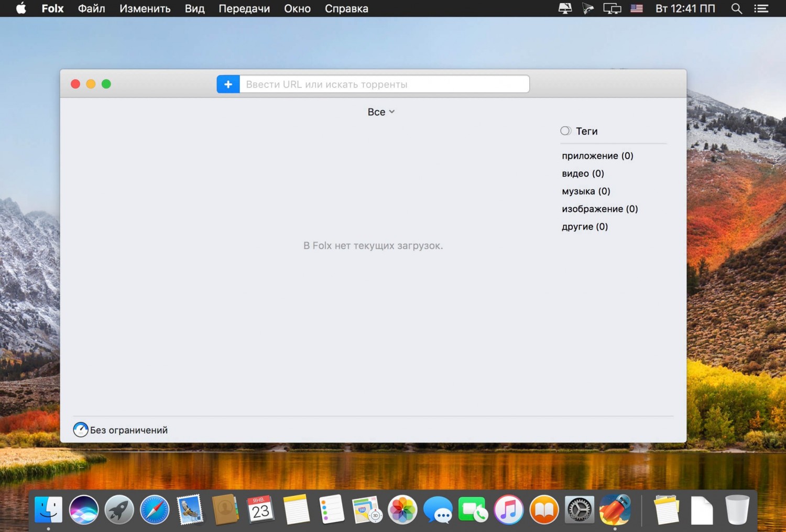Toggle the Теги radio button

565,131
